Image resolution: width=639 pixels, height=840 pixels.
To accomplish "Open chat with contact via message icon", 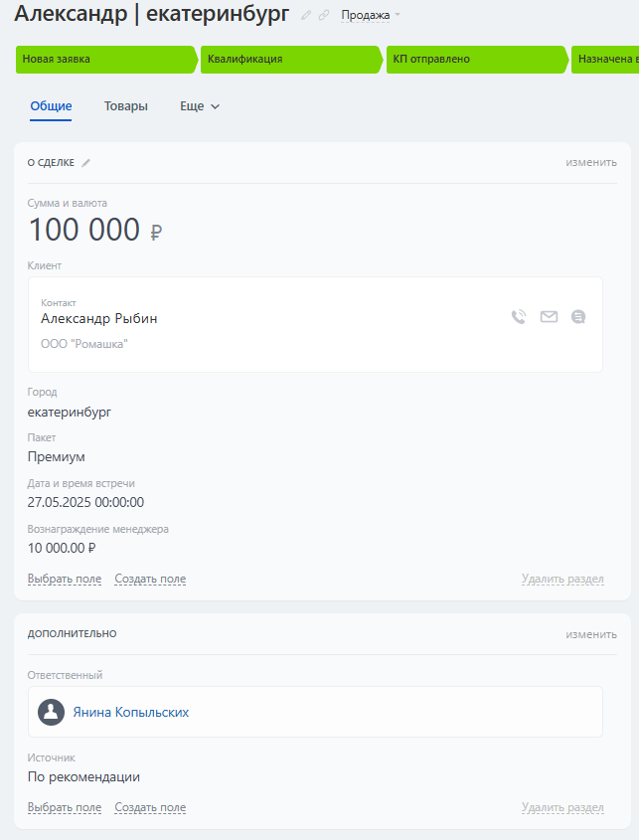I will [578, 317].
